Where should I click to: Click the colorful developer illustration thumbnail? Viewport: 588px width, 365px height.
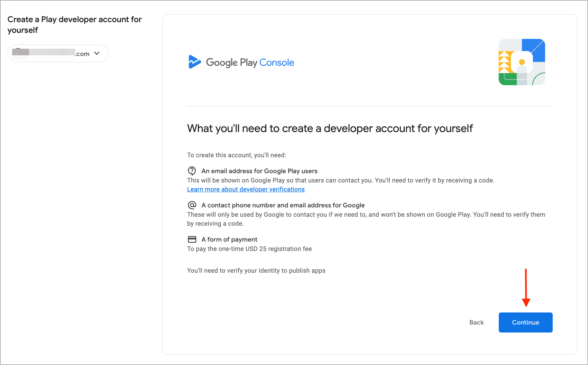(x=522, y=62)
